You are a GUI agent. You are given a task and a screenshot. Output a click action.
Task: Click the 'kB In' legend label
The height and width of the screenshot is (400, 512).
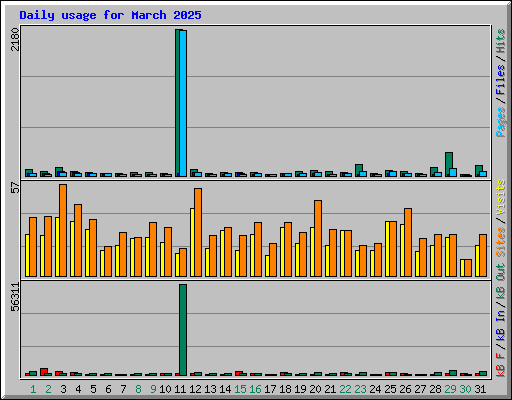tap(501, 326)
